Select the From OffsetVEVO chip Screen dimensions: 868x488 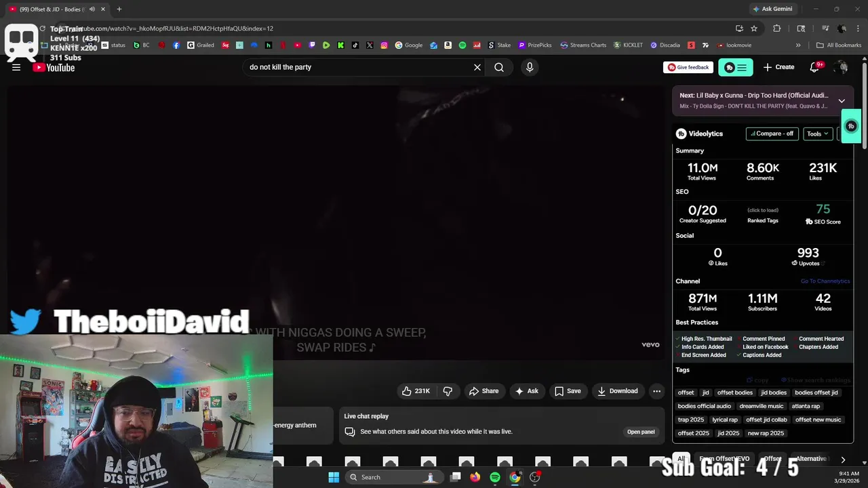[x=724, y=459]
